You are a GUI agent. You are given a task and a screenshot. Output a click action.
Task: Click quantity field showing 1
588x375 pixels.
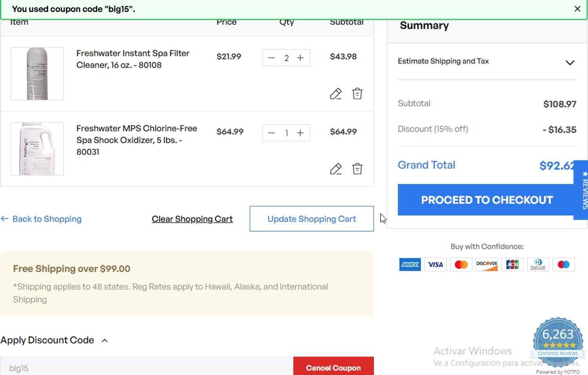(x=287, y=133)
